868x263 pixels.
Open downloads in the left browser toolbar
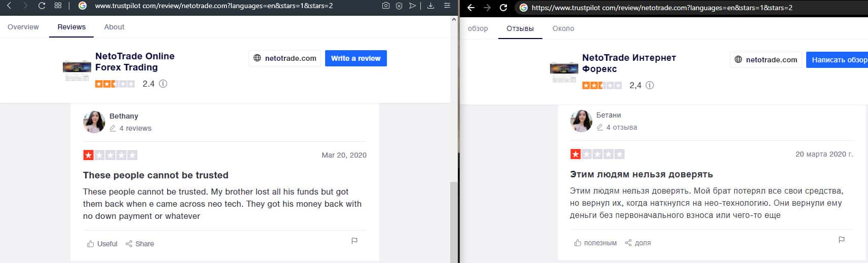[x=430, y=6]
